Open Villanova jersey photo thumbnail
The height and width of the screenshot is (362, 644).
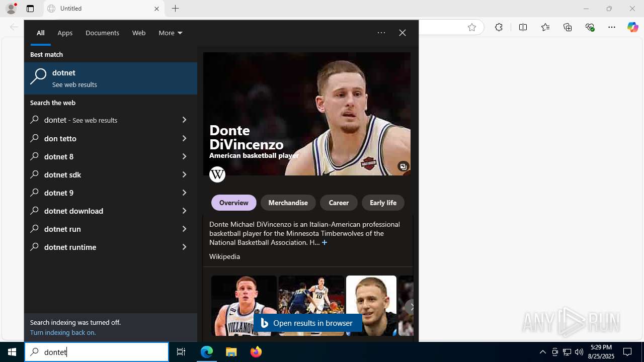[244, 305]
